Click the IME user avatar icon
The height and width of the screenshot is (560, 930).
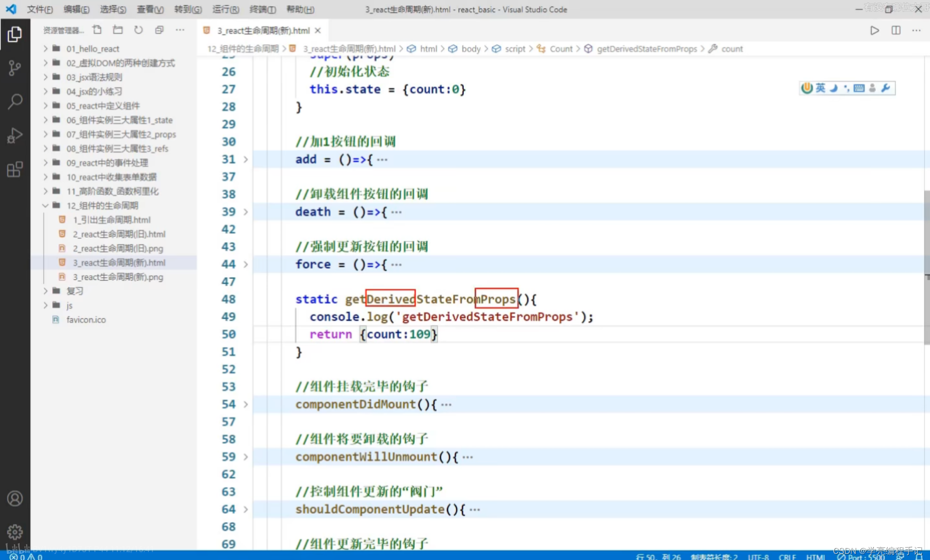point(872,88)
